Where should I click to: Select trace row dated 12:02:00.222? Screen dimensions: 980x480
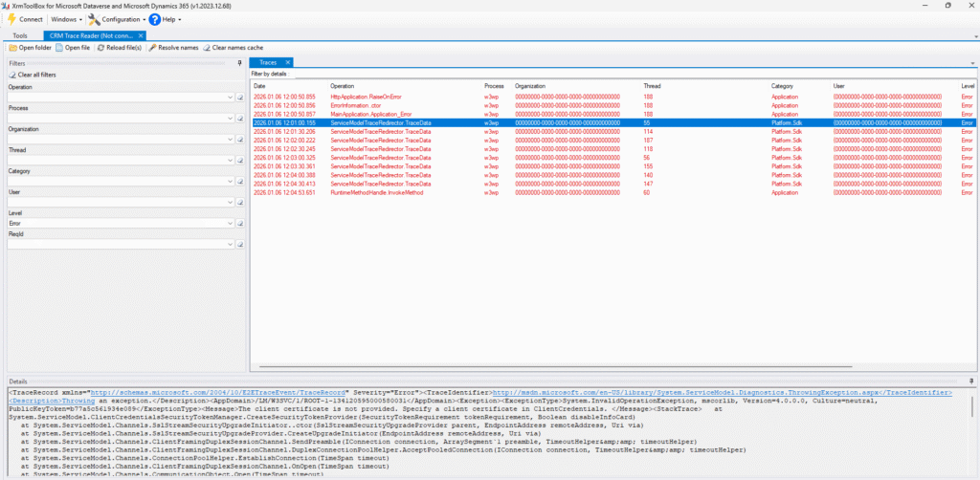pyautogui.click(x=612, y=141)
